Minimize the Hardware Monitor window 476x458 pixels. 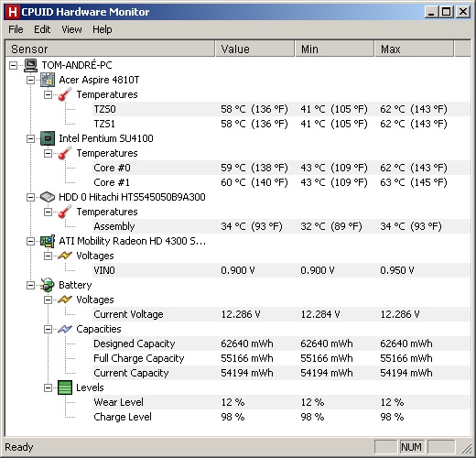[x=432, y=12]
